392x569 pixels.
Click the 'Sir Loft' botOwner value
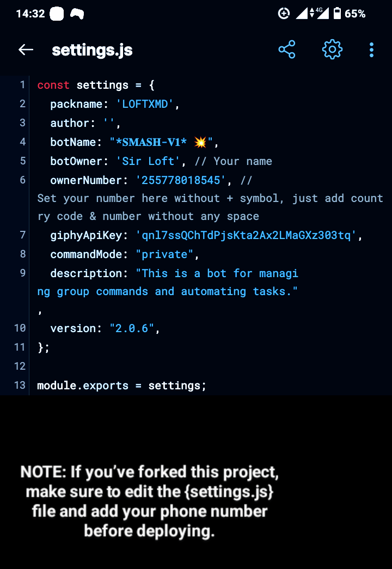click(148, 161)
